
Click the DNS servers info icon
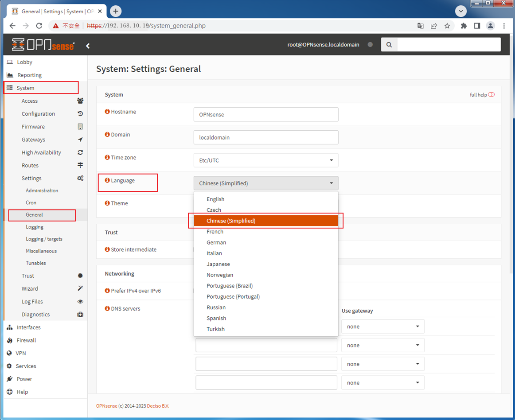pos(107,308)
